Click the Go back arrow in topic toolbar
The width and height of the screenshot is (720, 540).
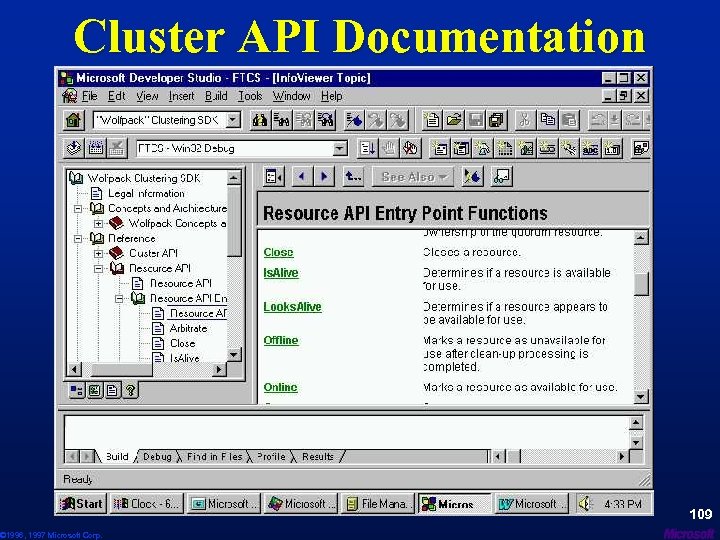(302, 176)
